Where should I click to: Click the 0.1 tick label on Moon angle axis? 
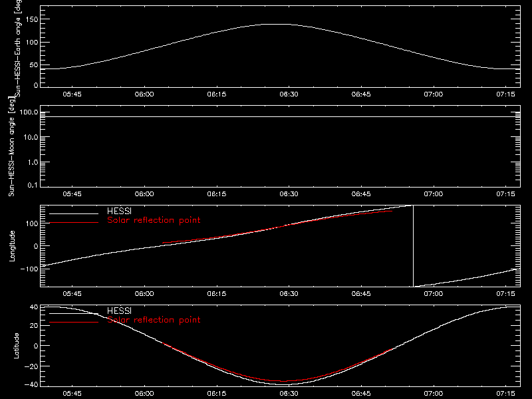(33, 185)
